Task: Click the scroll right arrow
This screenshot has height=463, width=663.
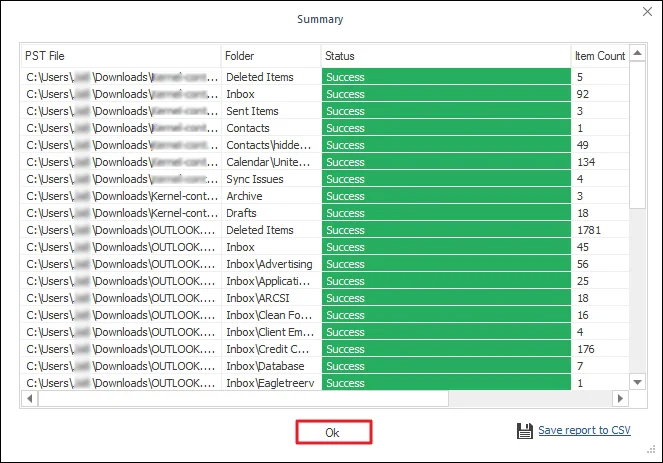Action: (620, 398)
